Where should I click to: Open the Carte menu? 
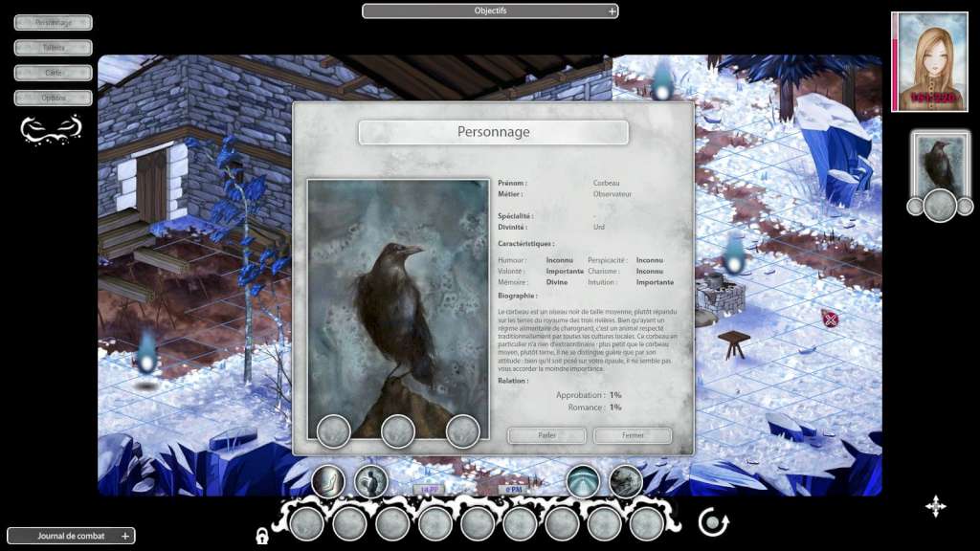[x=51, y=72]
